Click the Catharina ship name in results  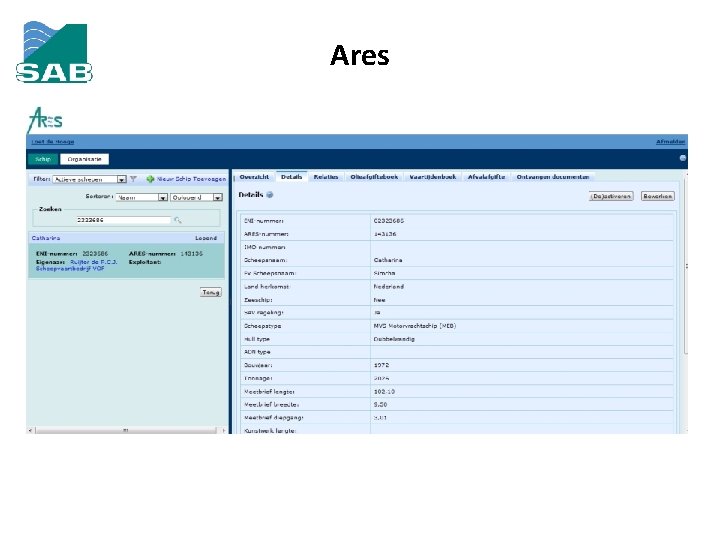click(46, 238)
